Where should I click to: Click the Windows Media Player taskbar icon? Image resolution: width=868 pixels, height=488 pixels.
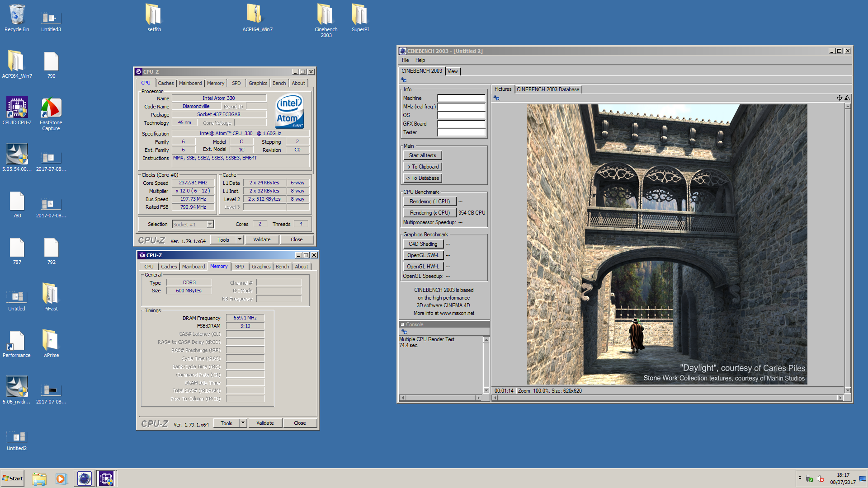[x=61, y=479]
